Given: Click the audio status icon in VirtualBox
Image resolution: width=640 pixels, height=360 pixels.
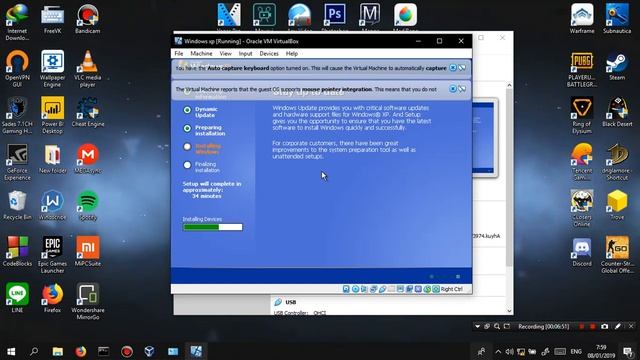Looking at the screenshot, I should pyautogui.click(x=364, y=289).
